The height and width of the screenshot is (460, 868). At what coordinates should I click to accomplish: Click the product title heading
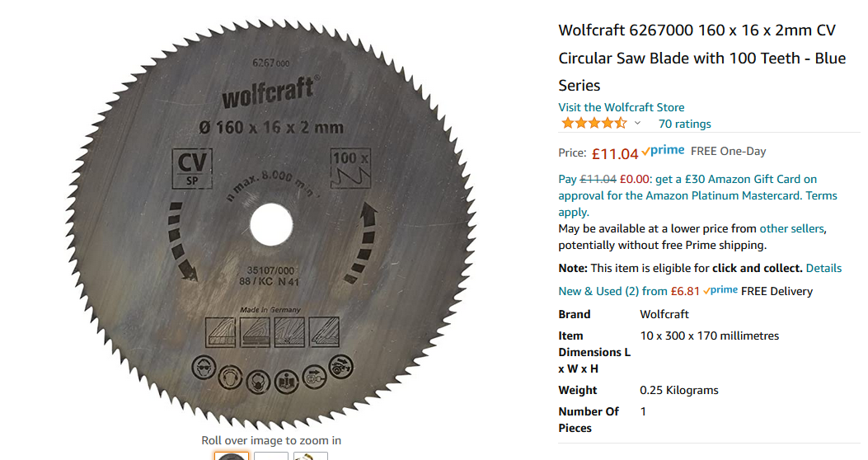click(702, 58)
